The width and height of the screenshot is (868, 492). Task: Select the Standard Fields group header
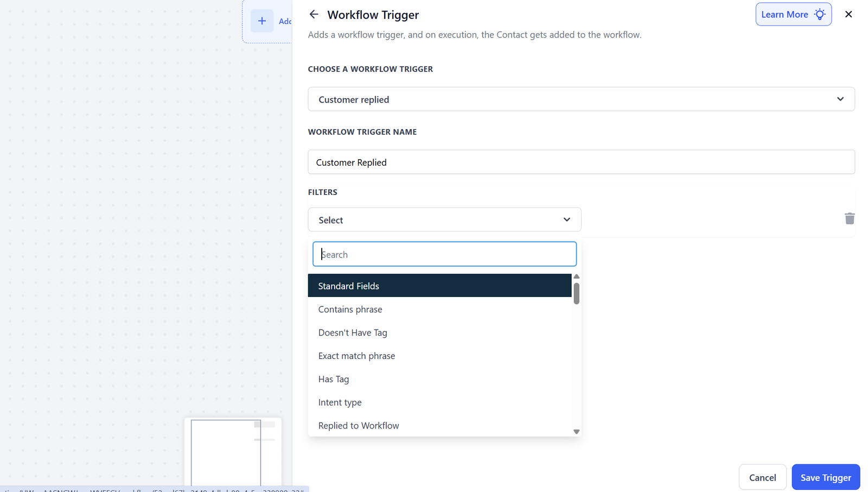[x=439, y=286]
